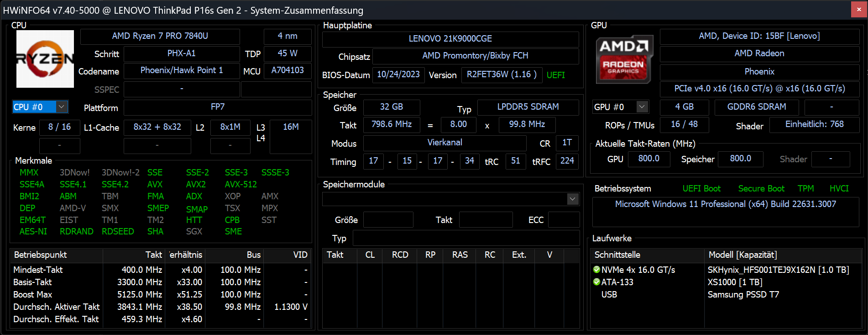Click the Schnittstelle column header
868x335 pixels.
[x=647, y=255]
